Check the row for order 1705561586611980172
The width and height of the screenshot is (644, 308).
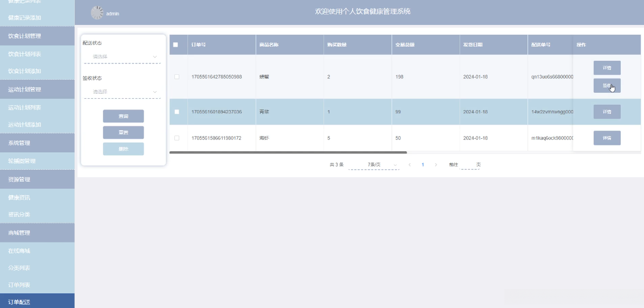177,138
